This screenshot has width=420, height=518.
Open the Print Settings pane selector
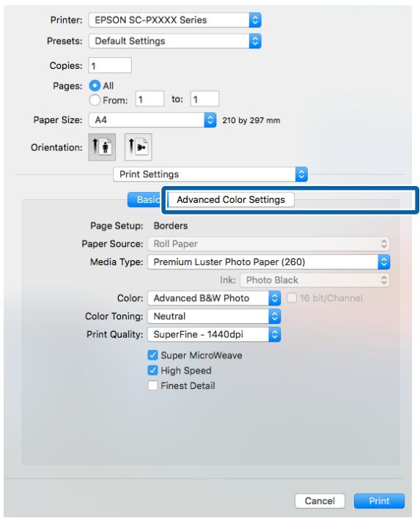tap(210, 174)
